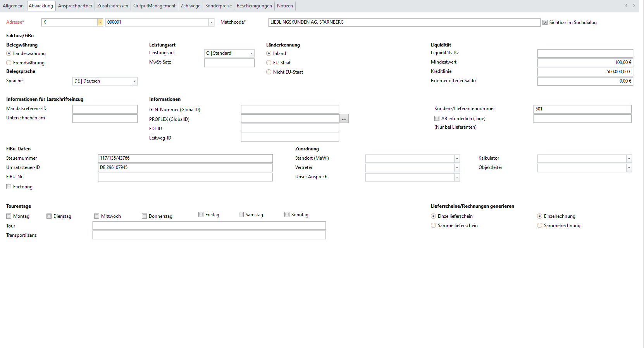Open the Vertreter dropdown list
644x348 pixels.
pyautogui.click(x=457, y=168)
